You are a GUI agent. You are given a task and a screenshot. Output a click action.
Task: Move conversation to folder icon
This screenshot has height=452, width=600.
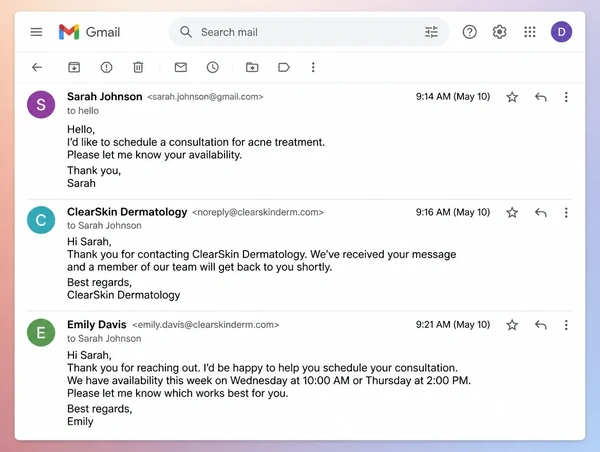point(252,67)
